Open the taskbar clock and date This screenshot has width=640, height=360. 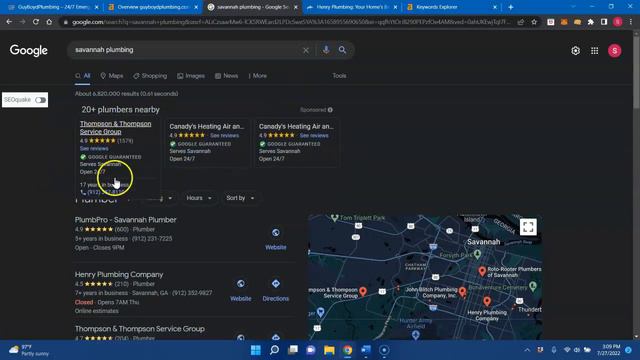(x=608, y=350)
